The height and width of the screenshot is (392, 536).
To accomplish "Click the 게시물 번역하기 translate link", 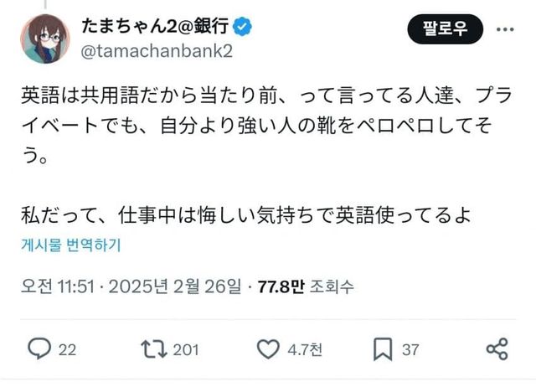I will 72,245.
